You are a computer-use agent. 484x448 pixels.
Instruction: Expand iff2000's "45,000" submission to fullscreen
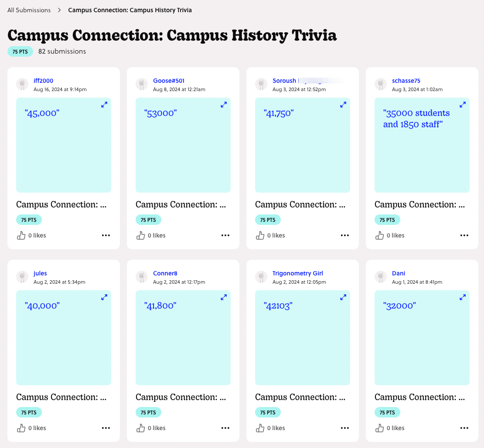pos(104,105)
